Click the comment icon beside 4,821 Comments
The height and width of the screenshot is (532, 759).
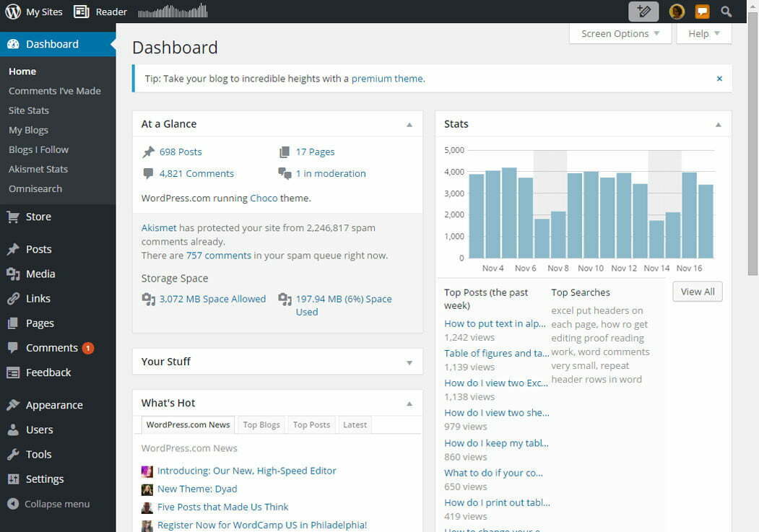pyautogui.click(x=148, y=173)
